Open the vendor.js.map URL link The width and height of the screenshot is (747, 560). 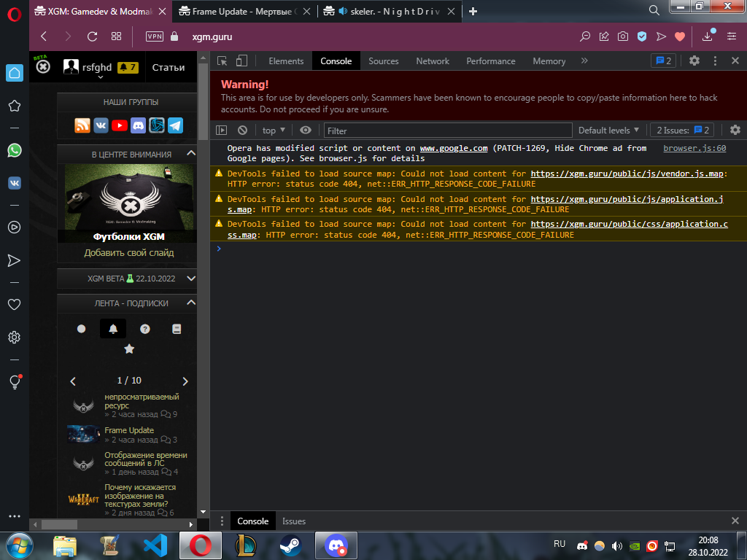tap(627, 174)
